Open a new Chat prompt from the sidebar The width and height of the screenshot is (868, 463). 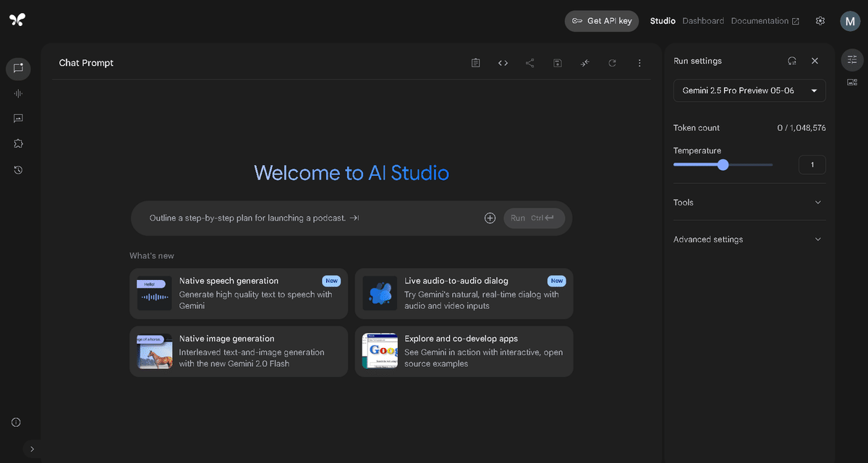point(17,69)
